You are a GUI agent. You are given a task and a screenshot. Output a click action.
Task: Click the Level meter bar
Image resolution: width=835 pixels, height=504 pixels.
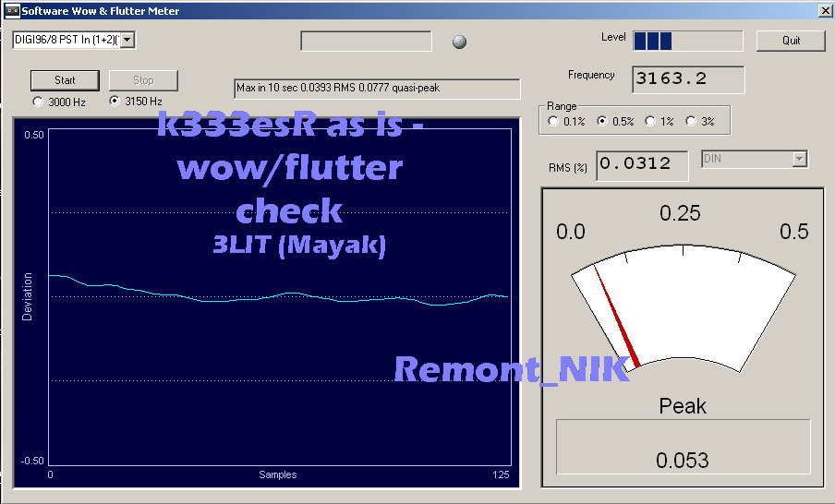[687, 41]
